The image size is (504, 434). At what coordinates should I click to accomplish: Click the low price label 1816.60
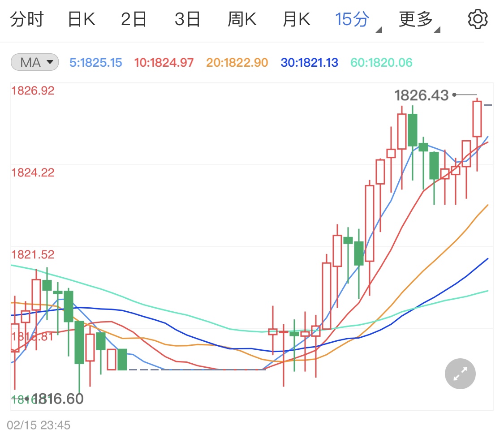[x=58, y=398]
